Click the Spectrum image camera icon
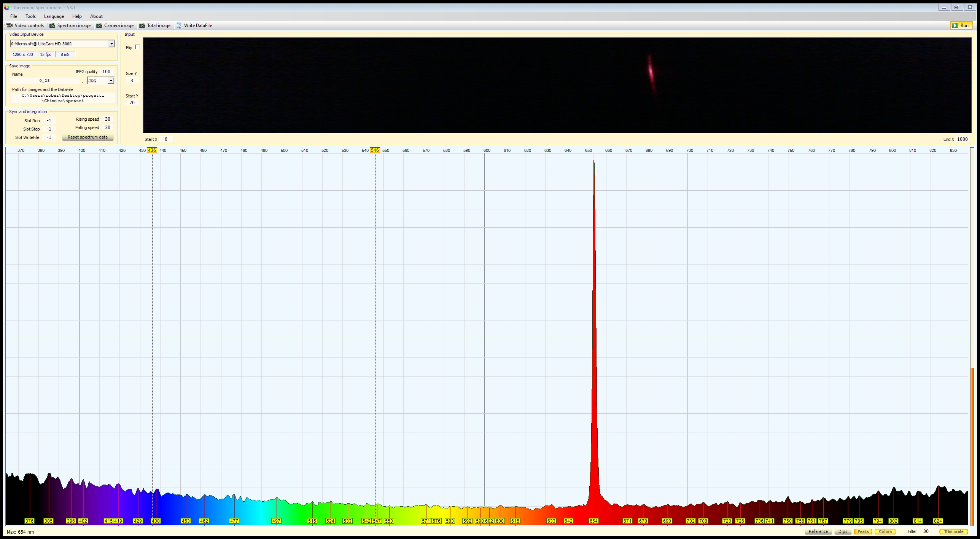Screen dimensions: 980x539 tap(52, 26)
